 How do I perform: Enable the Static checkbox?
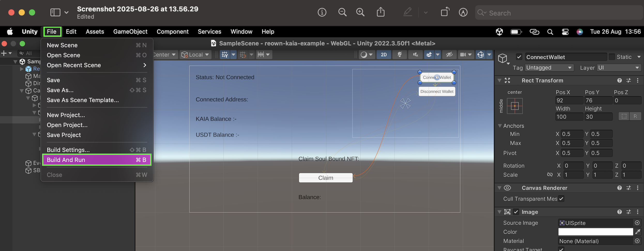point(612,57)
